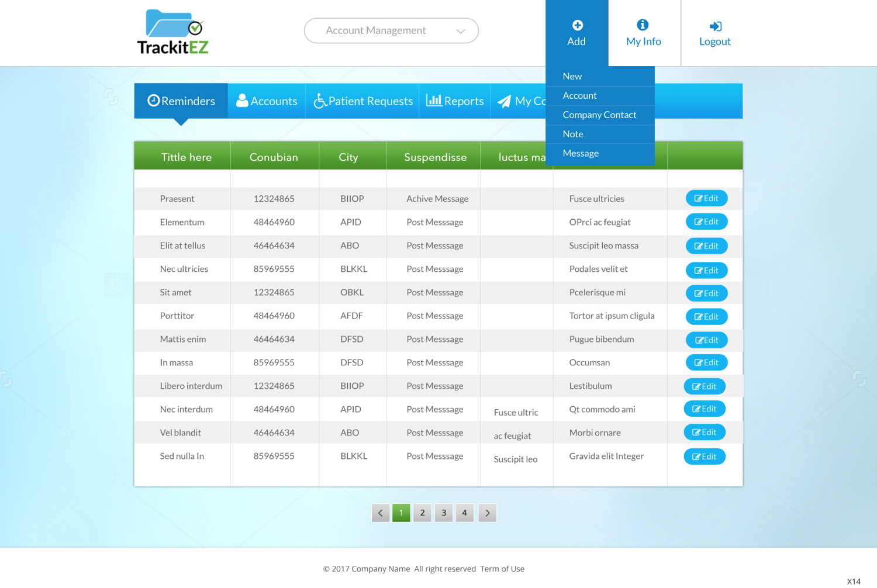Viewport: 877px width, 588px height.
Task: Open the Reminders clock tab
Action: click(x=181, y=101)
